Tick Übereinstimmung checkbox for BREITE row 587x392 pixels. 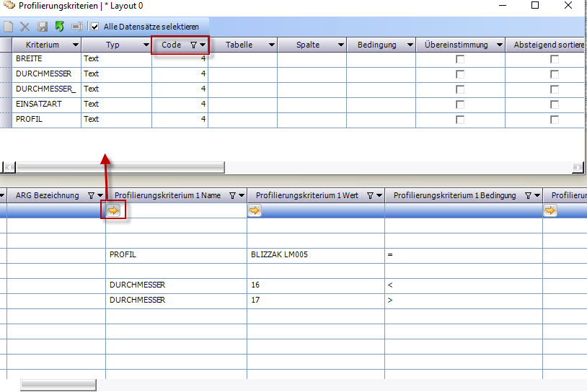click(x=460, y=59)
